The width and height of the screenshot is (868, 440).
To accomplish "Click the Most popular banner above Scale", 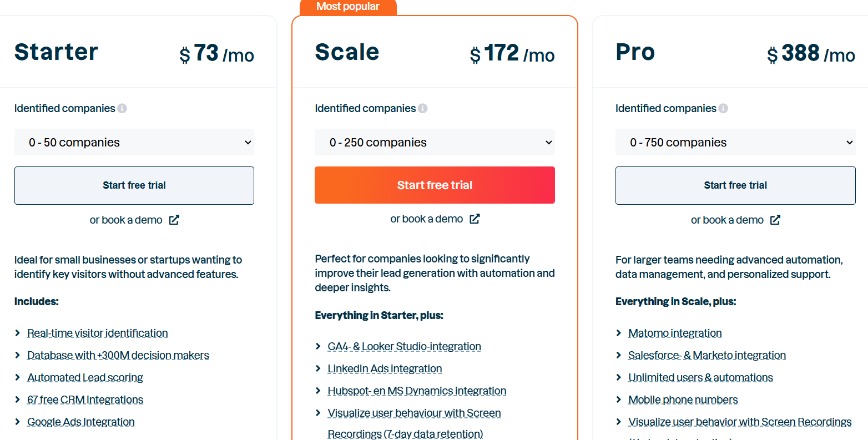I will tap(347, 7).
